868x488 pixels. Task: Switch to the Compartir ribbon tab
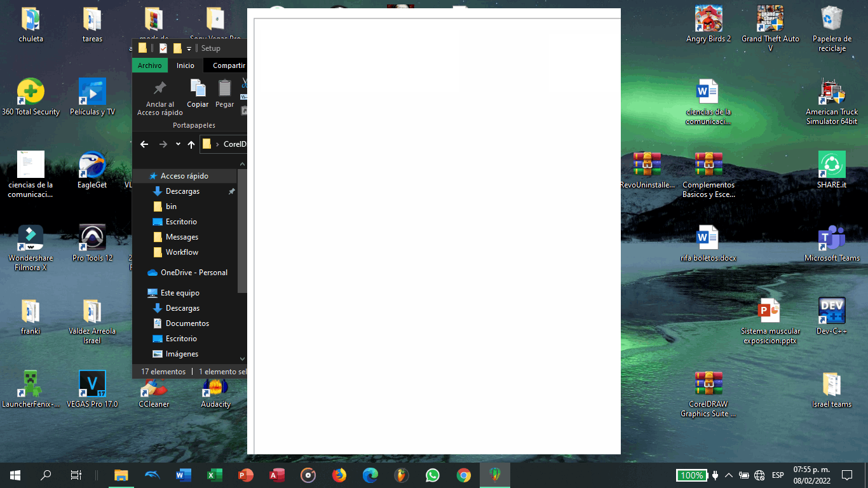point(227,65)
